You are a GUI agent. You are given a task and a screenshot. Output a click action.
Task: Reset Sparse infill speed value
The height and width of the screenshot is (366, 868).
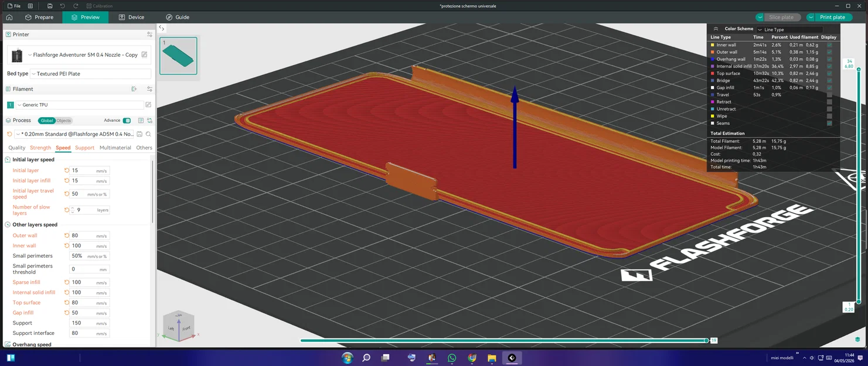(67, 282)
